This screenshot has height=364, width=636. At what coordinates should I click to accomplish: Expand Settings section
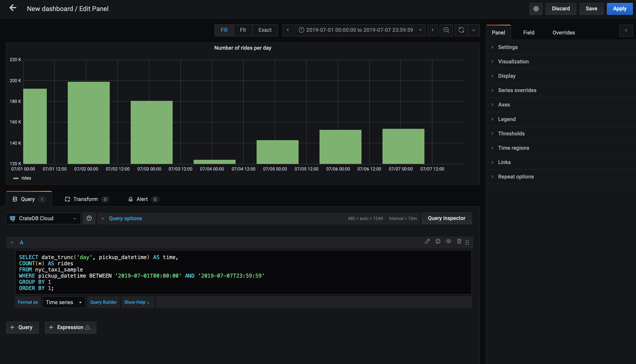(561, 47)
